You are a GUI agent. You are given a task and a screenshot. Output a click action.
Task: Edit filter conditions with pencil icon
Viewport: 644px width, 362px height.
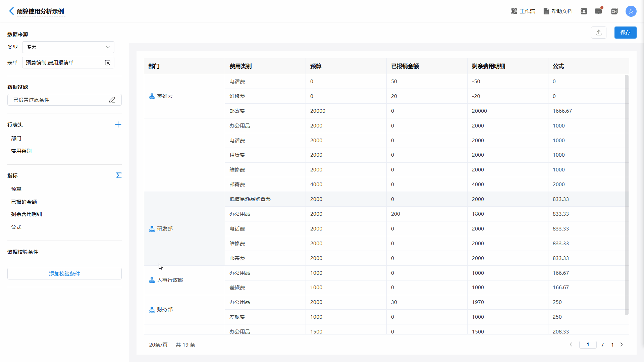point(112,100)
